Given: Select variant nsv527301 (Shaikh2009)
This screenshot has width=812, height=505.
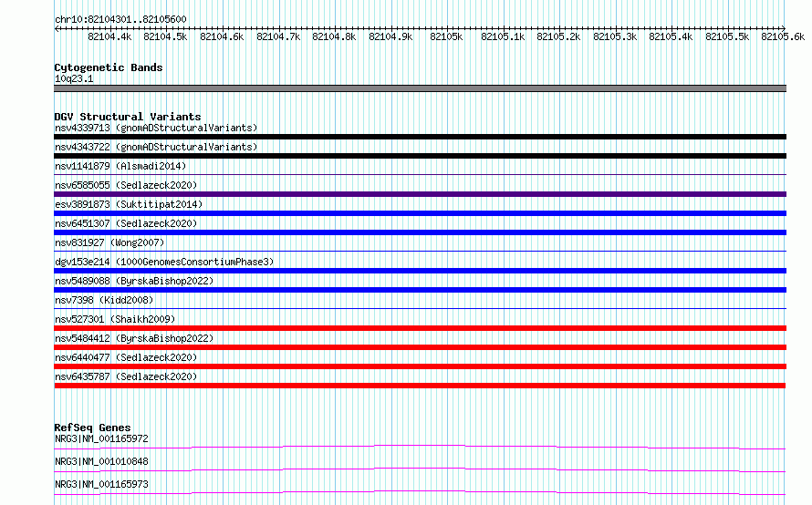Looking at the screenshot, I should (x=115, y=319).
